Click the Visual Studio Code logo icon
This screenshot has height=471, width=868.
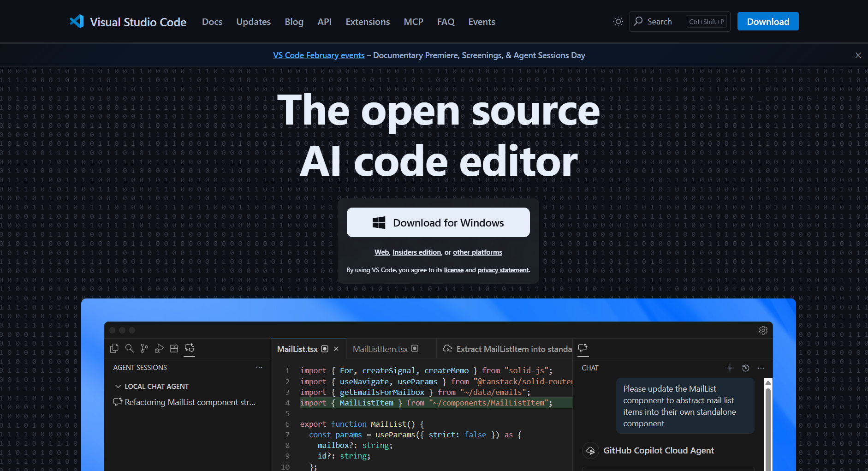pyautogui.click(x=77, y=21)
